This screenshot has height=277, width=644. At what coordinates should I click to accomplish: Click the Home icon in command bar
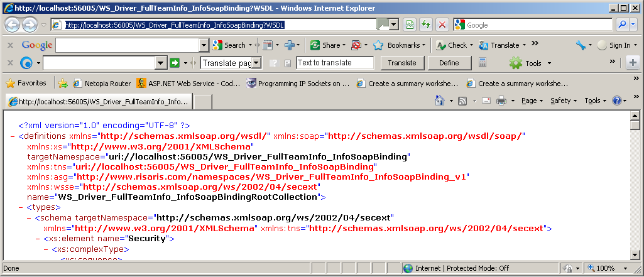coord(440,100)
